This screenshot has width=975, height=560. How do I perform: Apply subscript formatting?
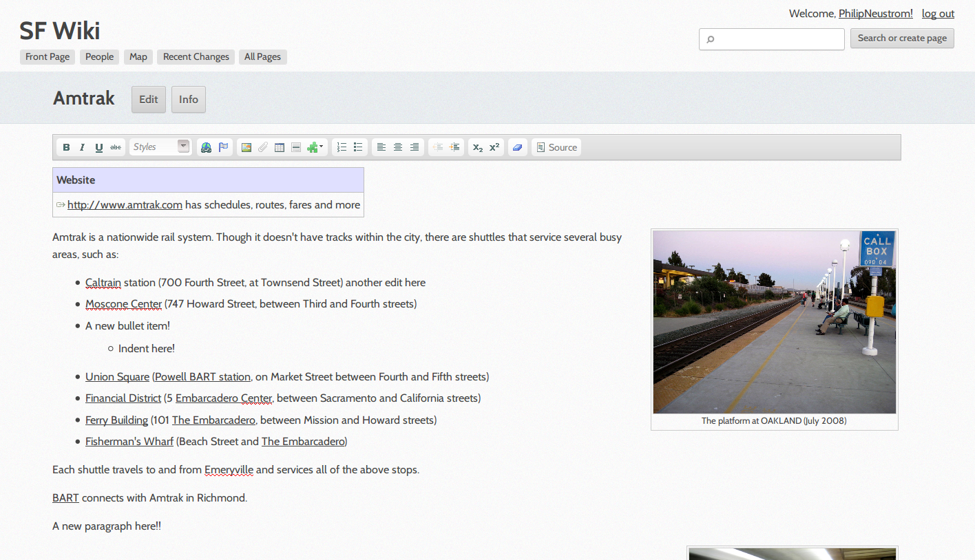(478, 147)
